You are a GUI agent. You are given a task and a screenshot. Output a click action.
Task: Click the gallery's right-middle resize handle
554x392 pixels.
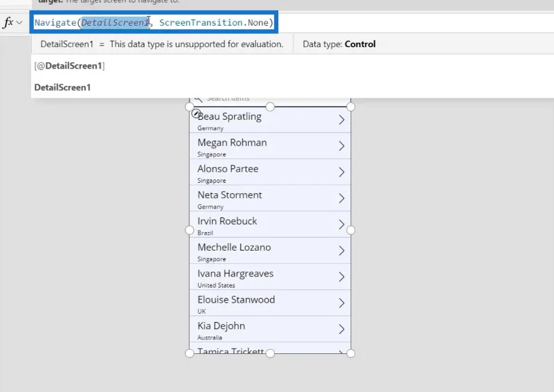click(x=350, y=230)
